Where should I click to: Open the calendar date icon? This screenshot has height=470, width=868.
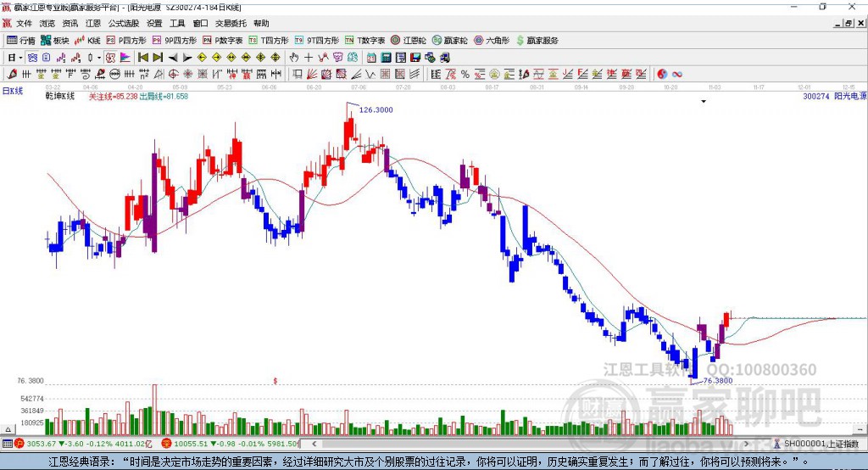371,58
